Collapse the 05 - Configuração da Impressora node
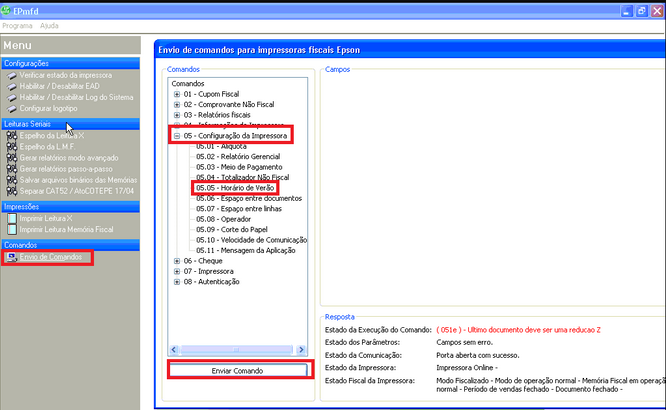 coord(177,135)
